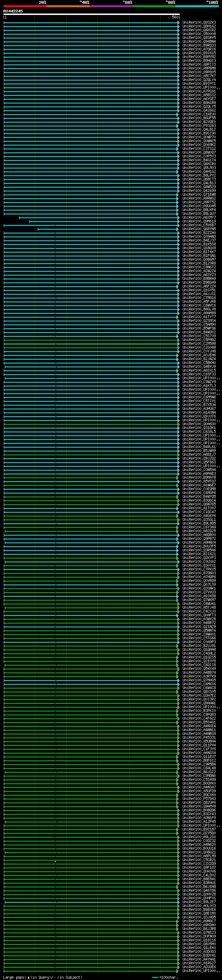The width and height of the screenshot is (222, 980).
Task: Click the UniRef100_B9BRA9 entry
Action: point(199,279)
